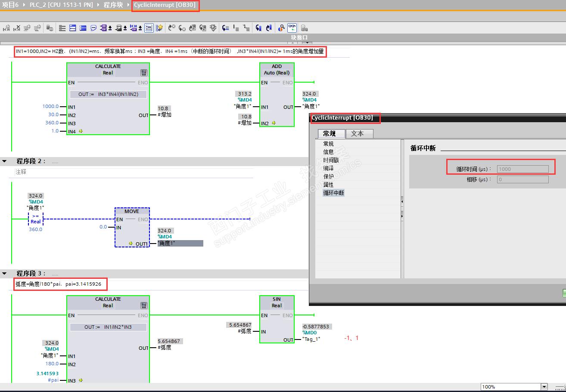Click the 相移 (µs) input field

pyautogui.click(x=523, y=179)
